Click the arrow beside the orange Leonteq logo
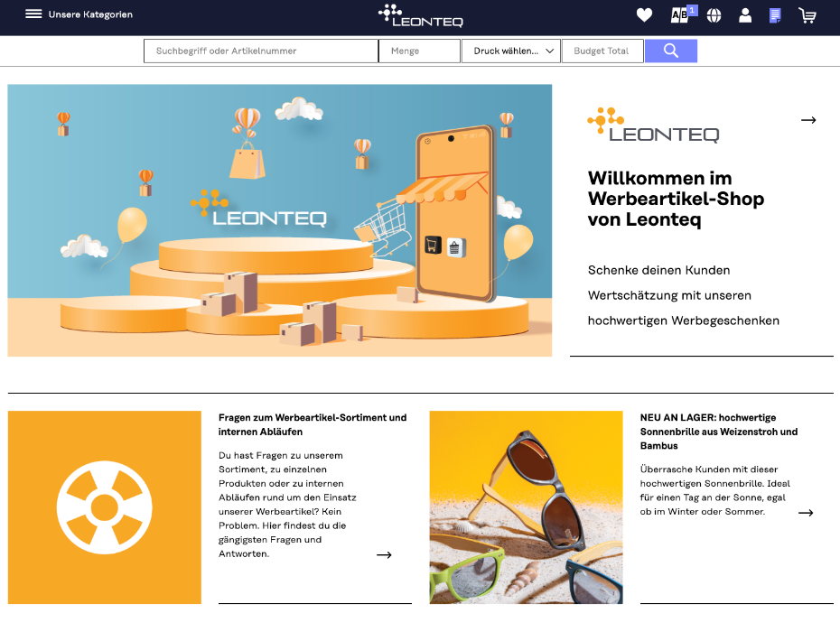This screenshot has height=632, width=840. pos(808,120)
